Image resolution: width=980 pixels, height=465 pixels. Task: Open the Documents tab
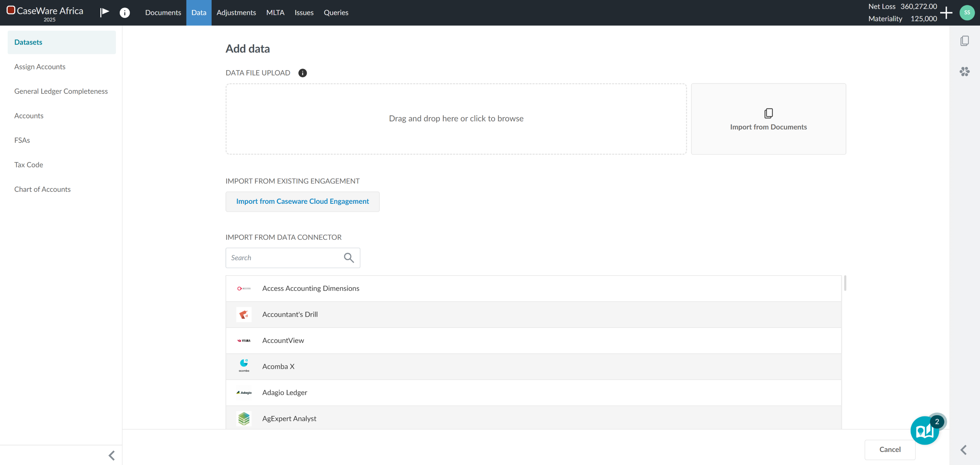163,13
